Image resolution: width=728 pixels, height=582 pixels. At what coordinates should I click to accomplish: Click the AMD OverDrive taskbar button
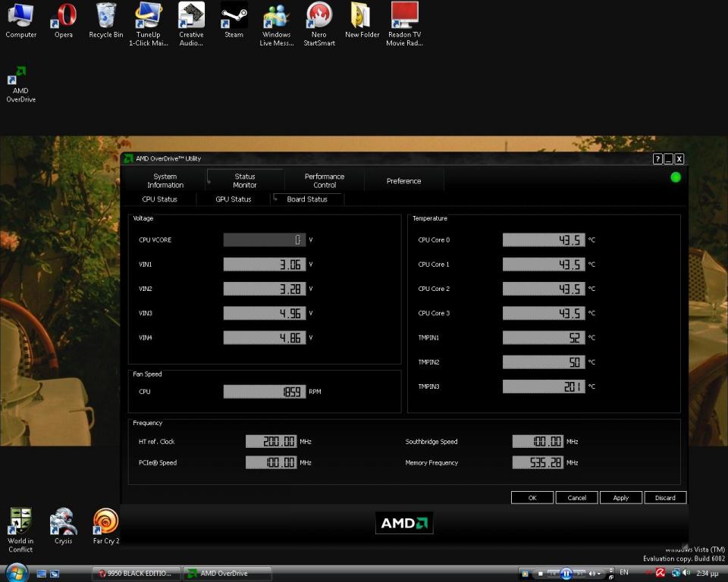[227, 574]
